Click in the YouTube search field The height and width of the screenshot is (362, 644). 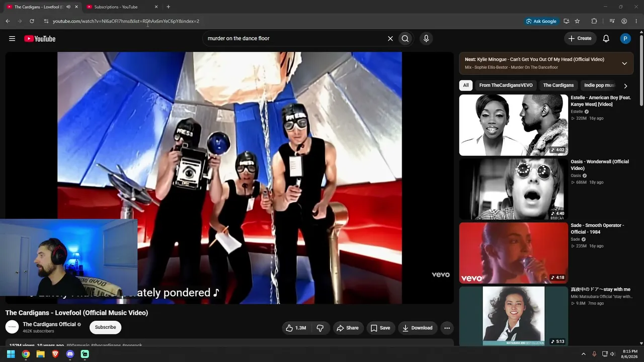(x=294, y=39)
